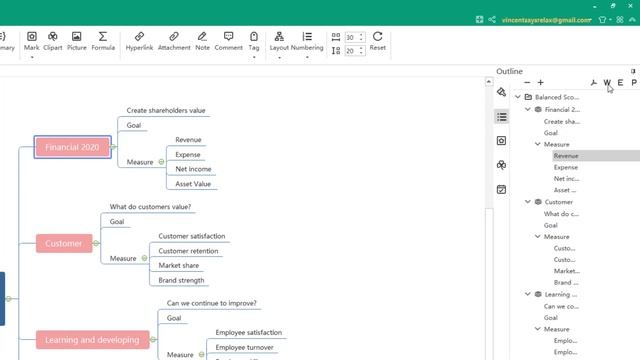Collapse Financial 2... in the outline
Image resolution: width=640 pixels, height=360 pixels.
click(527, 109)
